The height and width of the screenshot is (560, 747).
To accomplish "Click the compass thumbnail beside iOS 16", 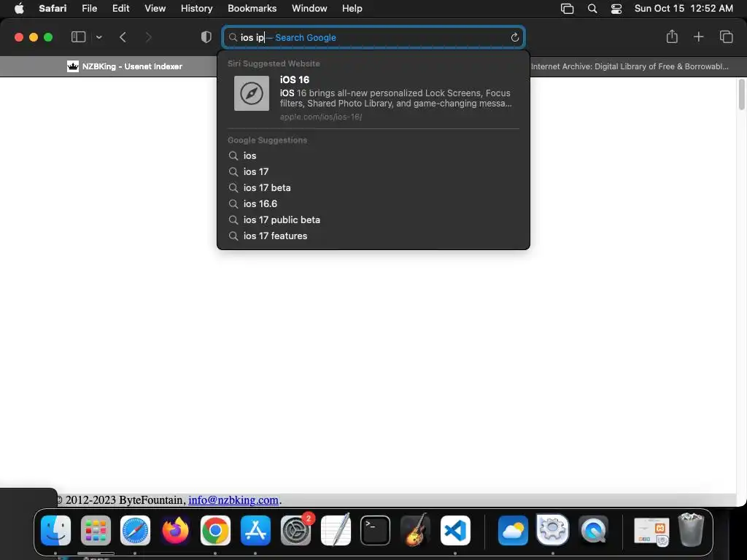I will [x=252, y=93].
